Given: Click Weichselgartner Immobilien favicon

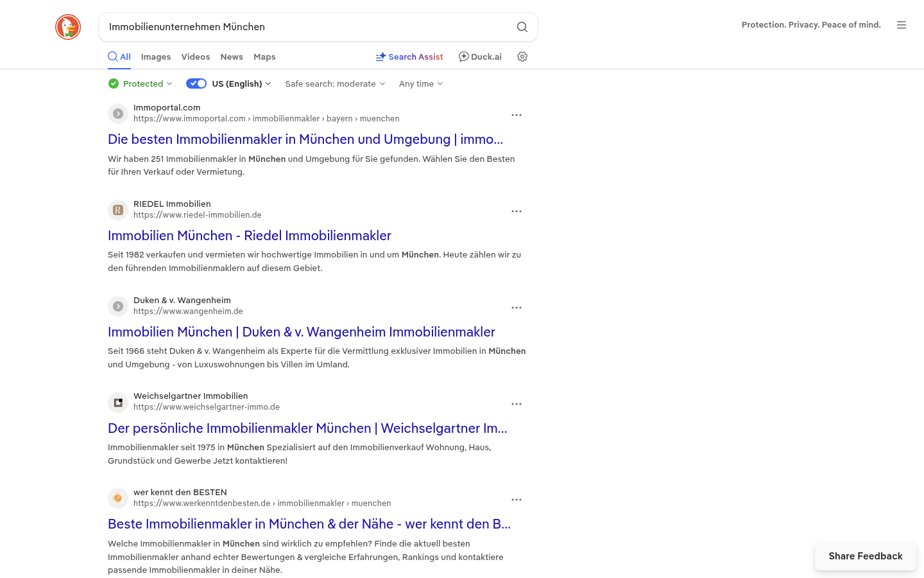Looking at the screenshot, I should 118,403.
